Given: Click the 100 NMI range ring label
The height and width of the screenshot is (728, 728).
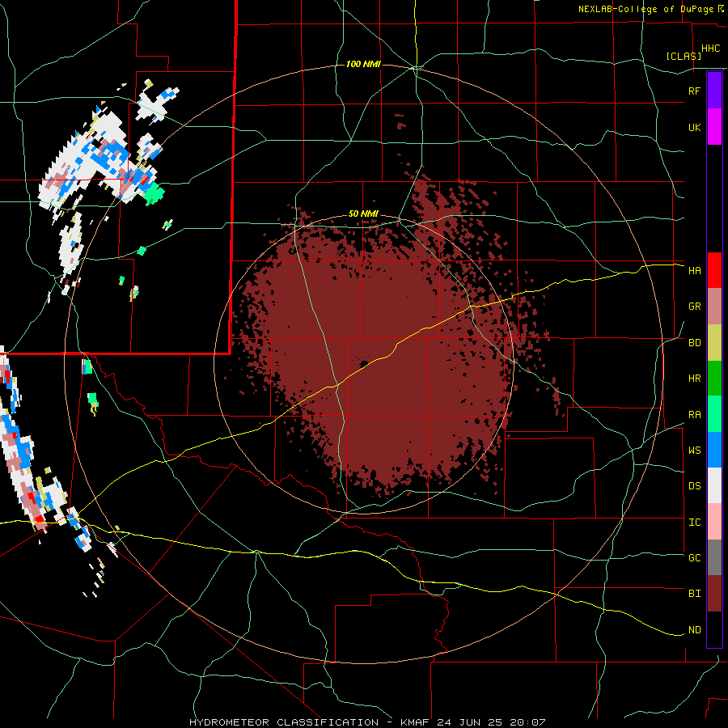Looking at the screenshot, I should click(363, 64).
